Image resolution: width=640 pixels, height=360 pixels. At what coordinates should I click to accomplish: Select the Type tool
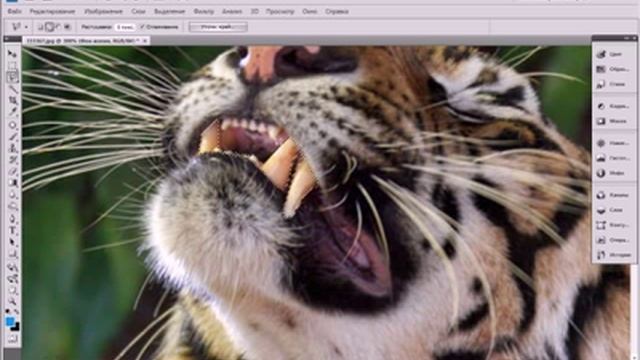pos(13,231)
